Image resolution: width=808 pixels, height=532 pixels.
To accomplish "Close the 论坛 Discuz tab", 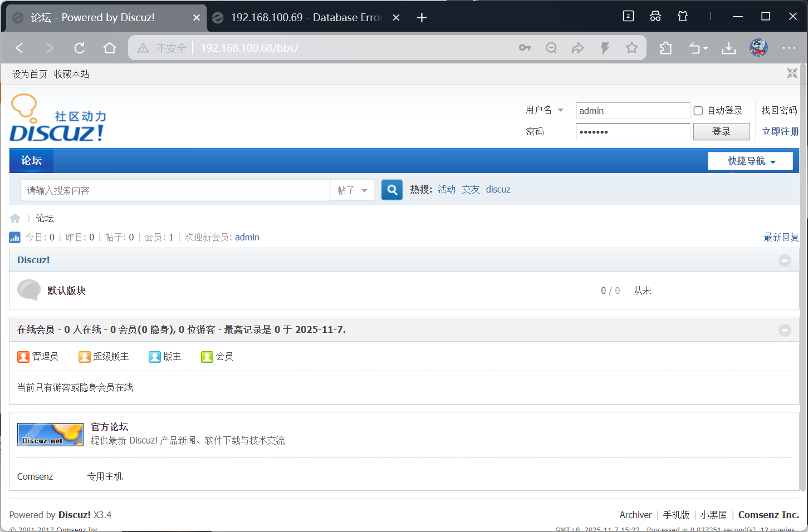I will pyautogui.click(x=196, y=17).
